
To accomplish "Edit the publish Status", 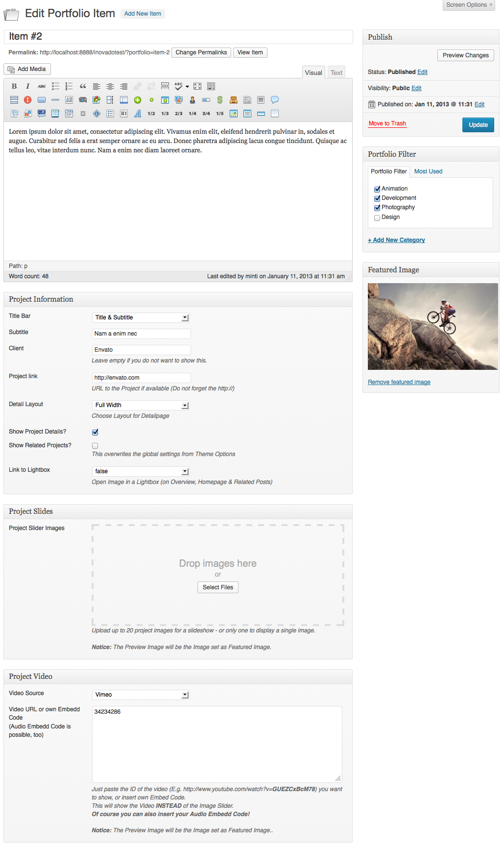I will (x=422, y=72).
